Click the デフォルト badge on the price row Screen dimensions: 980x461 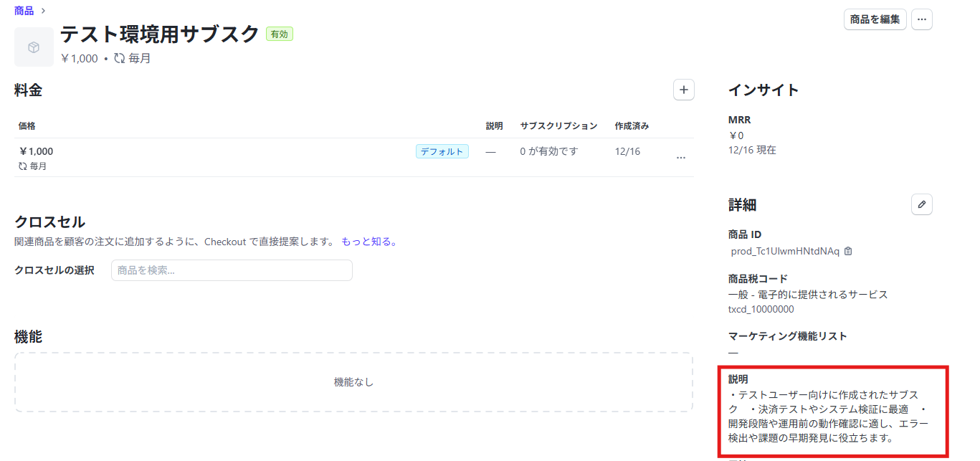(x=442, y=151)
